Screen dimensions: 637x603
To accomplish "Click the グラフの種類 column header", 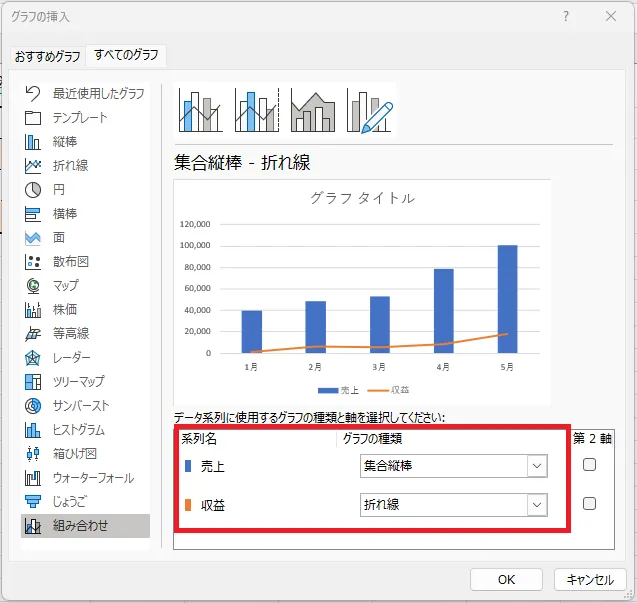I will 372,438.
